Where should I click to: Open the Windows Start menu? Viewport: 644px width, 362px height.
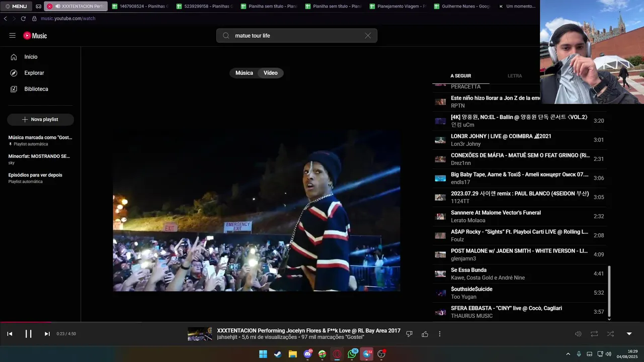click(263, 354)
